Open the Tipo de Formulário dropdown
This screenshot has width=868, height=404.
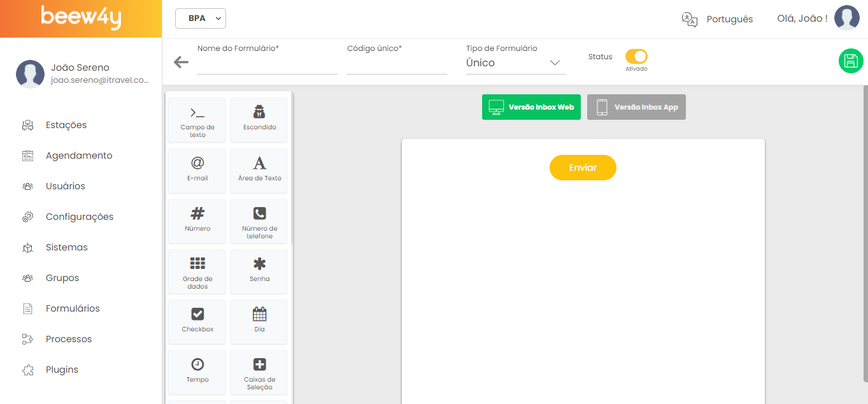tap(516, 63)
